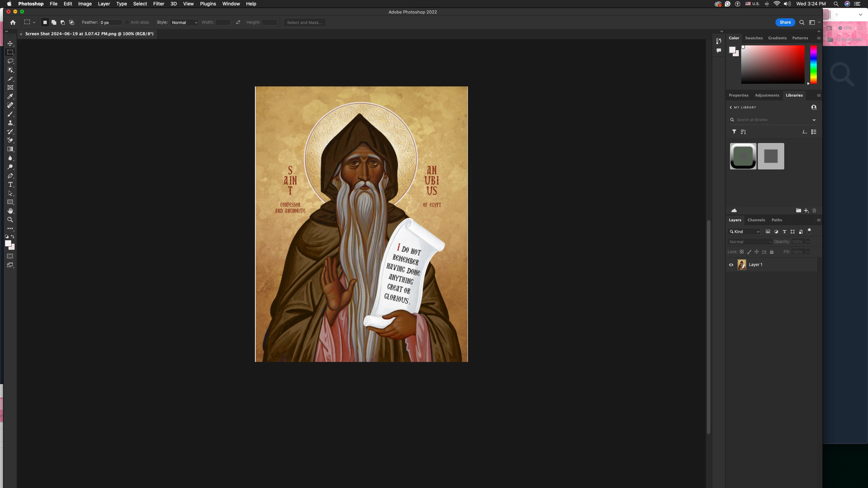Select the Move tool
Image resolution: width=868 pixels, height=488 pixels.
(x=10, y=43)
